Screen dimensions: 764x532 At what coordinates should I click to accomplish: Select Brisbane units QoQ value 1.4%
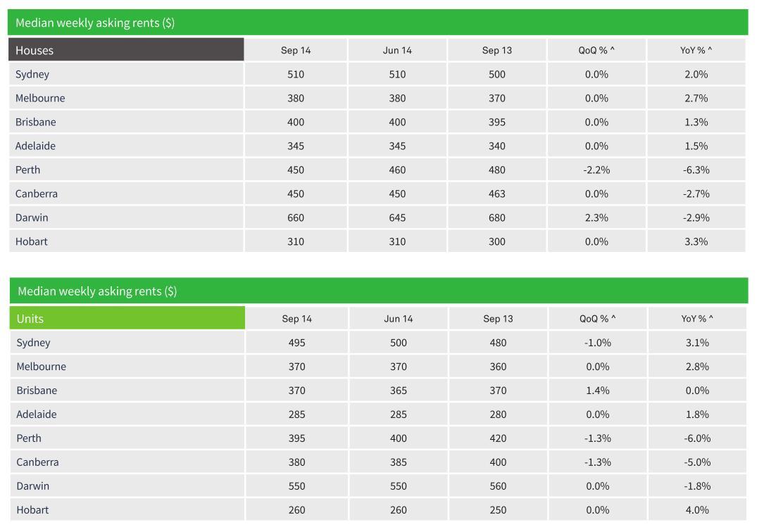click(x=597, y=391)
